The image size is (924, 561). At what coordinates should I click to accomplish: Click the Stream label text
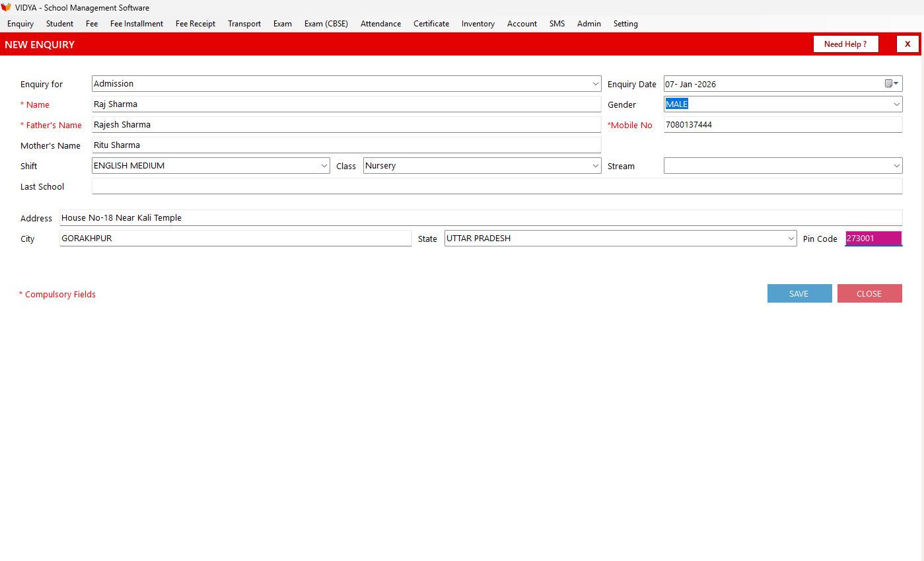click(x=621, y=167)
